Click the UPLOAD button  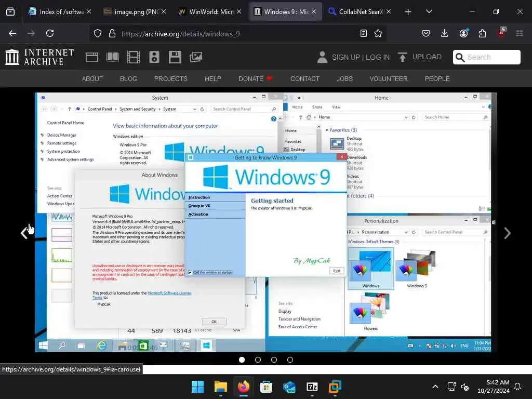[x=420, y=57]
